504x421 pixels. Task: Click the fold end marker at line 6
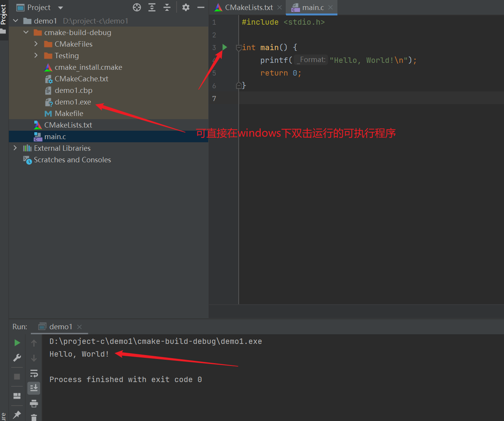[x=239, y=85]
